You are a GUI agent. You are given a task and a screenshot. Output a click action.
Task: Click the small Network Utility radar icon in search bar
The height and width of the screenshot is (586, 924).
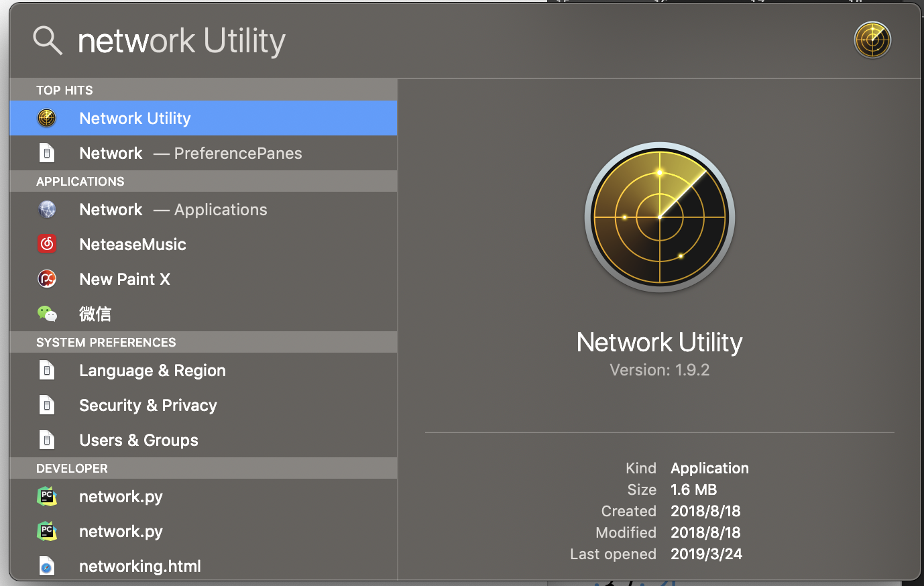click(872, 40)
